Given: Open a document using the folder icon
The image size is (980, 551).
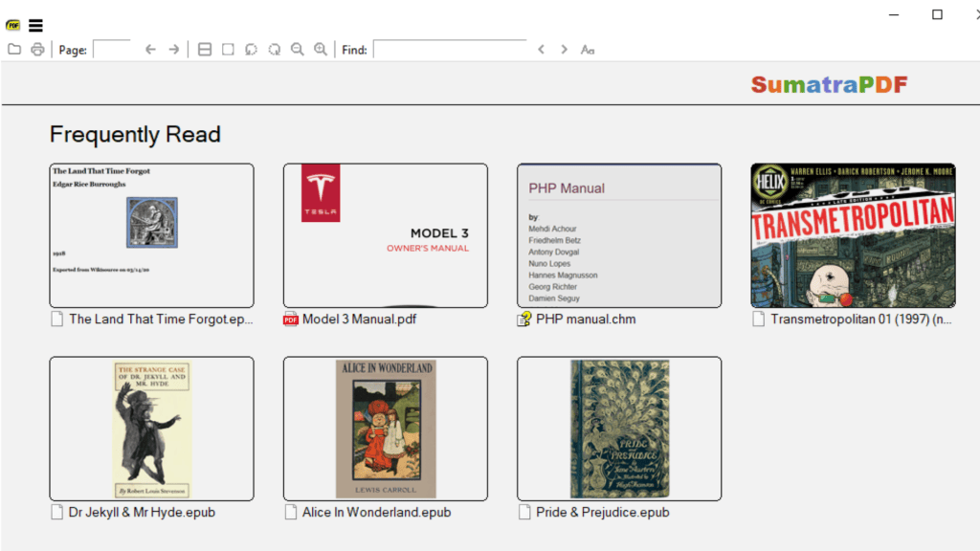Looking at the screenshot, I should pyautogui.click(x=13, y=49).
